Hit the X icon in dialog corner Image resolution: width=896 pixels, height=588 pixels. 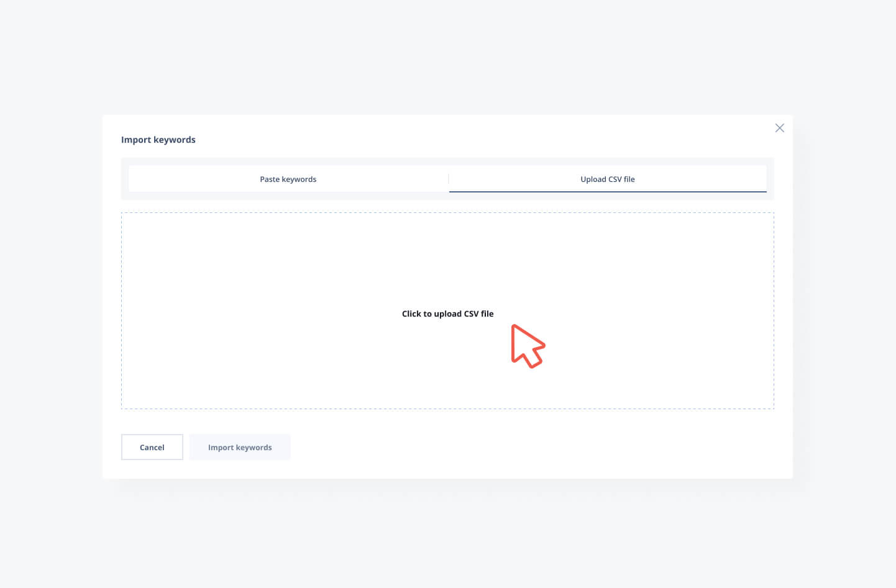coord(779,128)
